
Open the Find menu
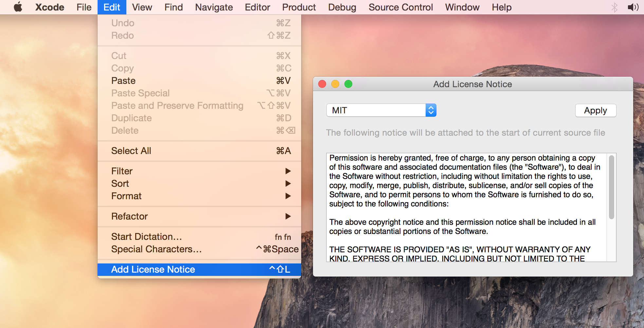(174, 7)
